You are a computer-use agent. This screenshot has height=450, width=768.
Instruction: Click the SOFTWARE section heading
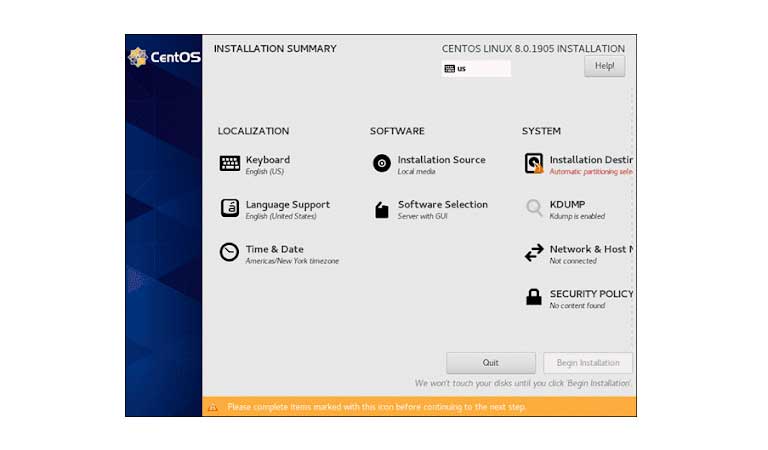point(397,131)
